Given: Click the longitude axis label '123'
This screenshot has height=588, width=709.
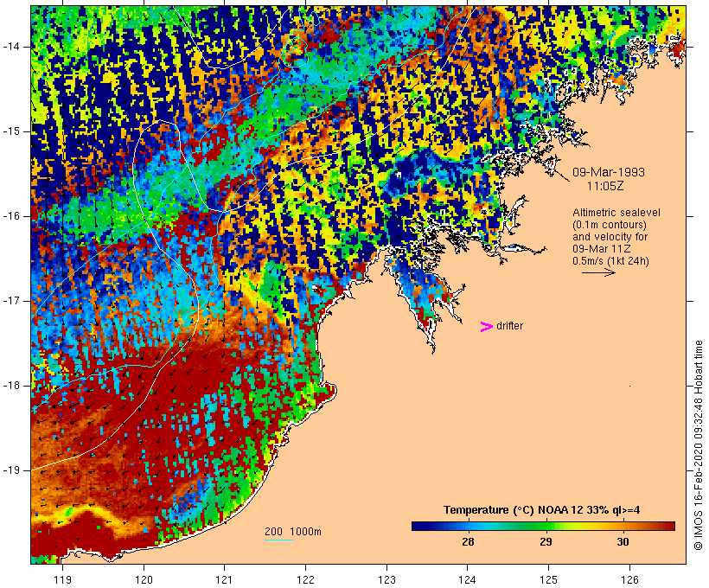Looking at the screenshot, I should point(386,579).
